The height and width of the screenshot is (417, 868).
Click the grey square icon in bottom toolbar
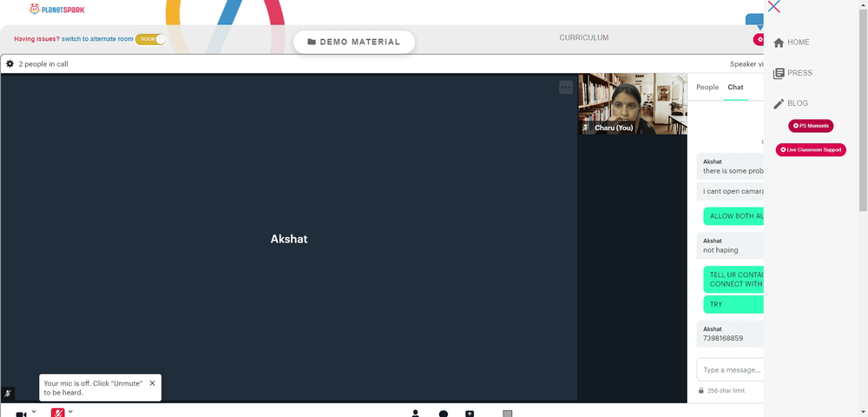click(x=508, y=414)
